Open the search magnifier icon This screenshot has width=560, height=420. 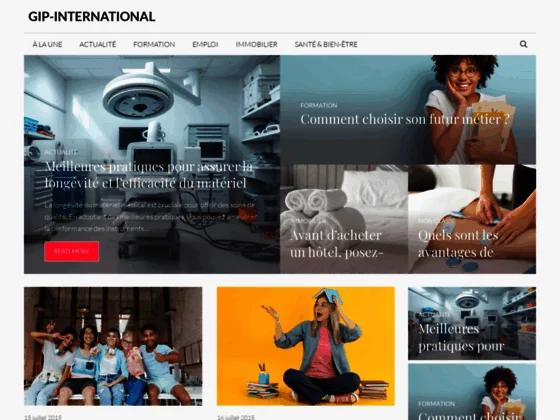[523, 44]
